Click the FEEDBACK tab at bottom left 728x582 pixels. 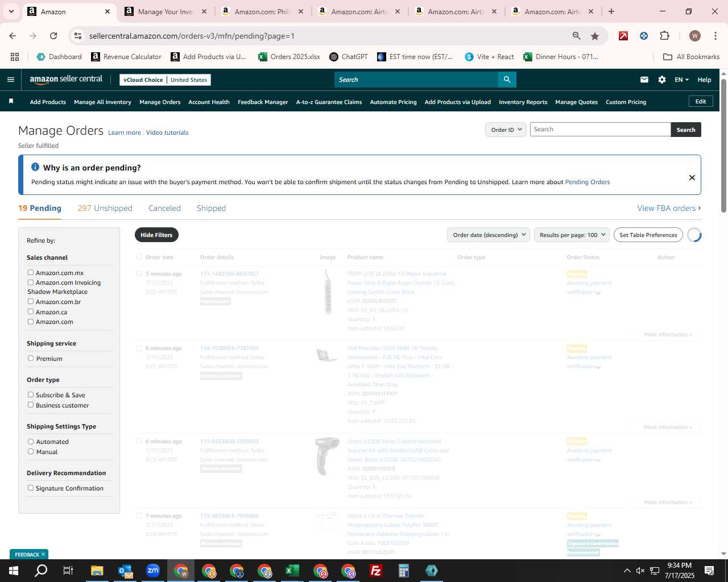click(29, 554)
